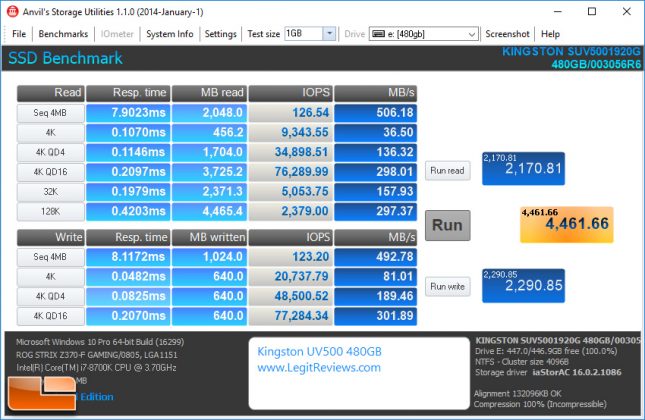Click the 20,737.79 IOPS write cell
The height and width of the screenshot is (420, 645).
(290, 276)
